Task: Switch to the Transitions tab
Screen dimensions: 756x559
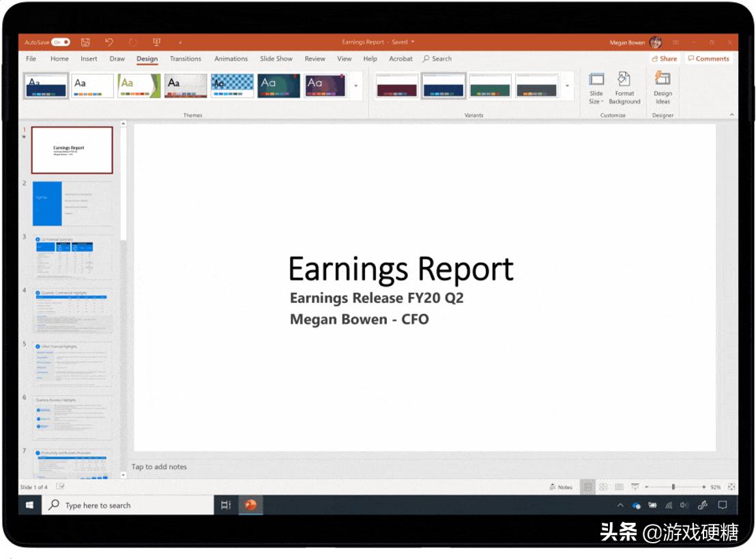Action: tap(185, 59)
